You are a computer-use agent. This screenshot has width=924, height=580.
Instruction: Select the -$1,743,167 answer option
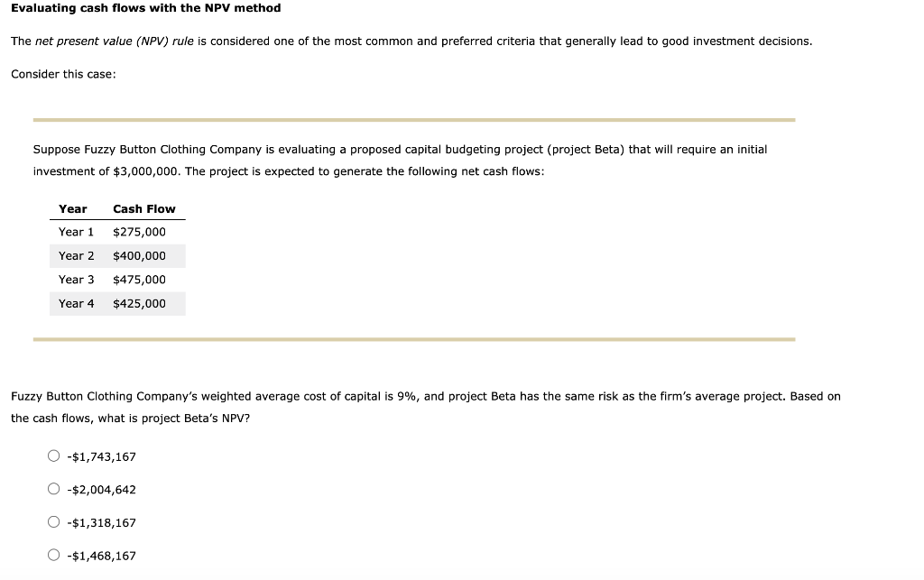(54, 456)
